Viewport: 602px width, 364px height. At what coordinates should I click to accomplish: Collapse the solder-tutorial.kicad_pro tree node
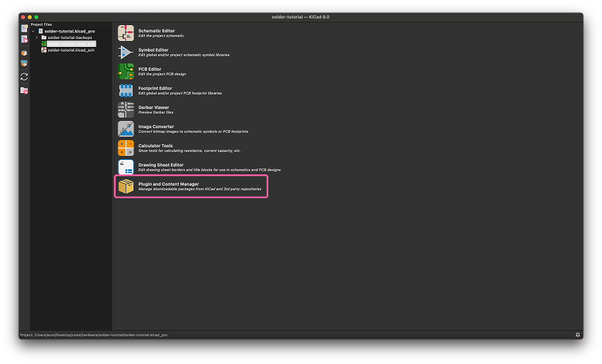pos(33,31)
